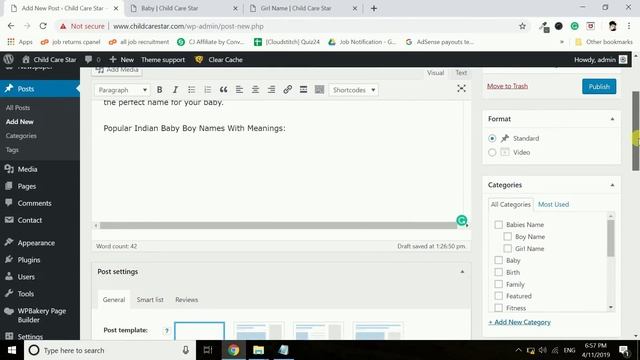Open the Chrome profile avatar

click(x=612, y=26)
